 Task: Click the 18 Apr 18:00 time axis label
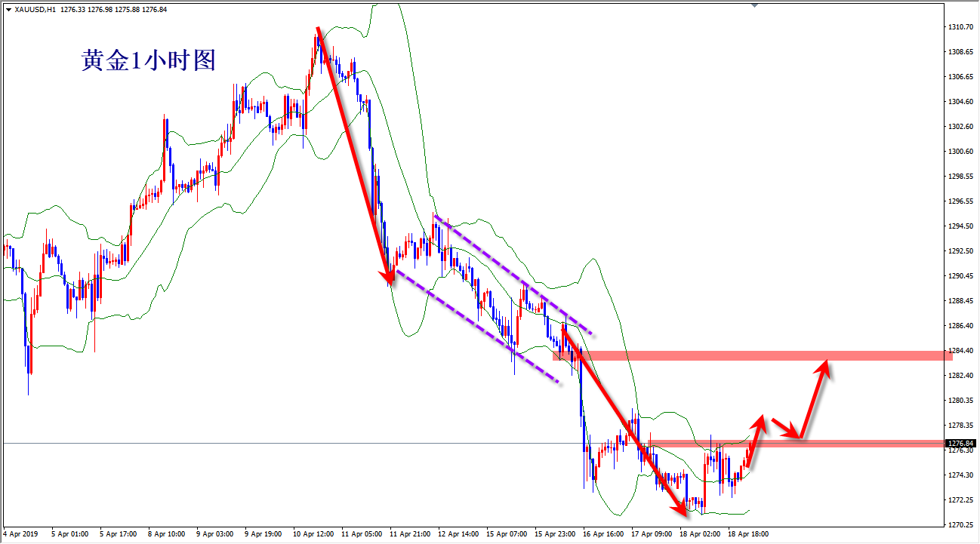(747, 534)
